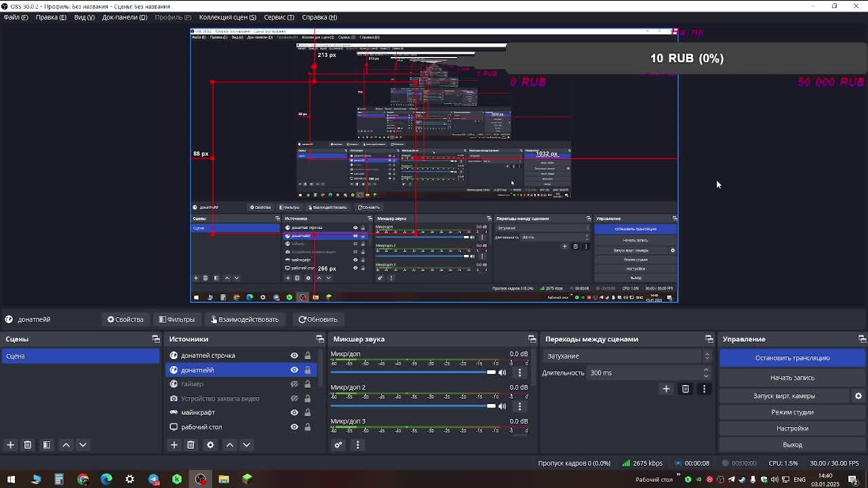Click the Выход button
Screen dimensions: 868x488
792,445
